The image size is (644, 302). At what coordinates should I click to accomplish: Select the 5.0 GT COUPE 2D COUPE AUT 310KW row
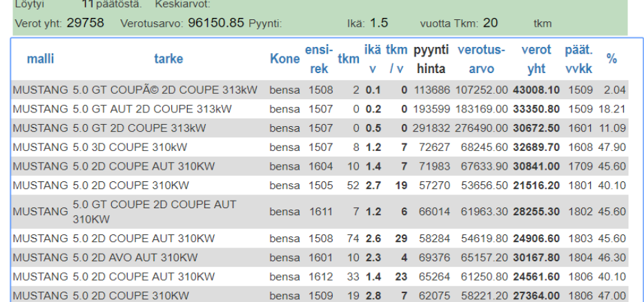(154, 212)
